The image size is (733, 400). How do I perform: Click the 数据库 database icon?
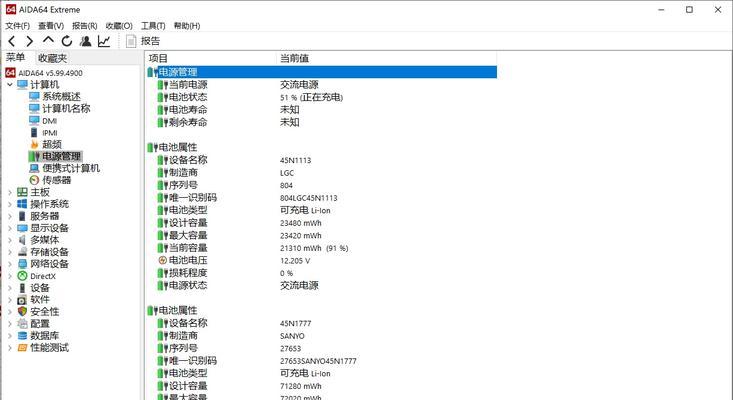coord(22,336)
